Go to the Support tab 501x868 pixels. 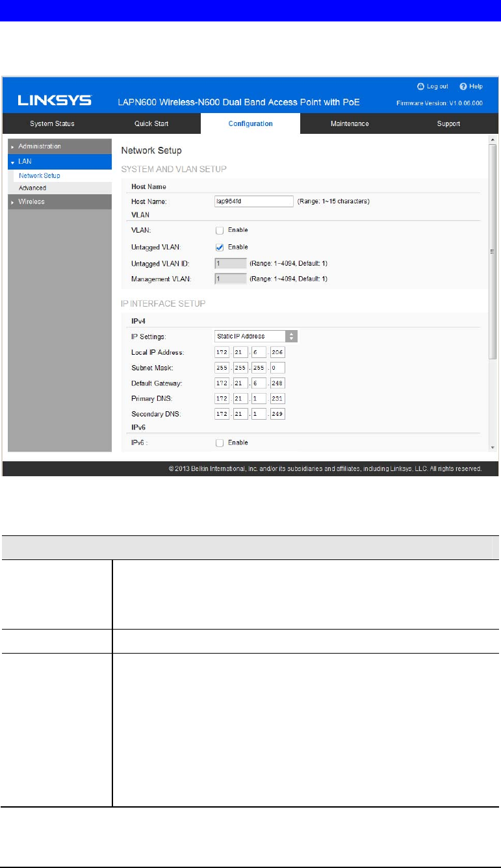point(448,123)
